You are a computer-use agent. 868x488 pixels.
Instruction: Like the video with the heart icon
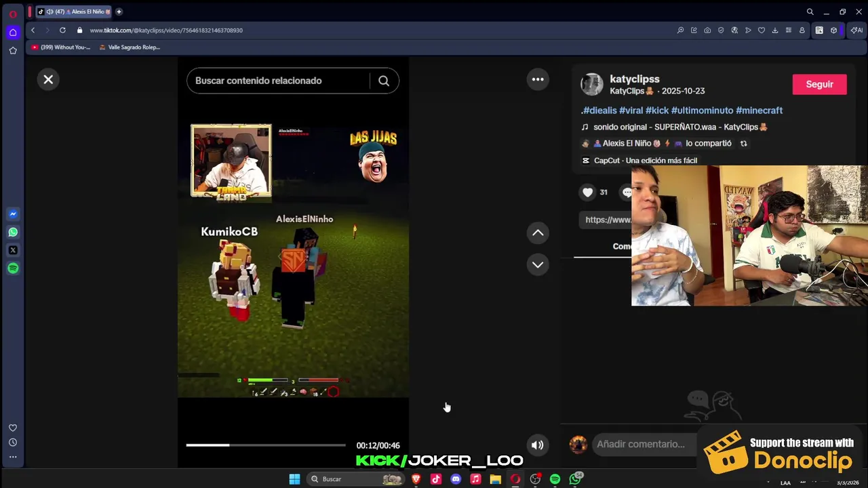tap(587, 192)
